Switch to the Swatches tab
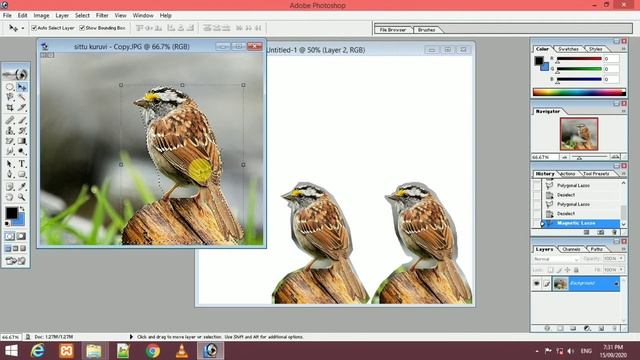Image resolution: width=640 pixels, height=360 pixels. 568,49
